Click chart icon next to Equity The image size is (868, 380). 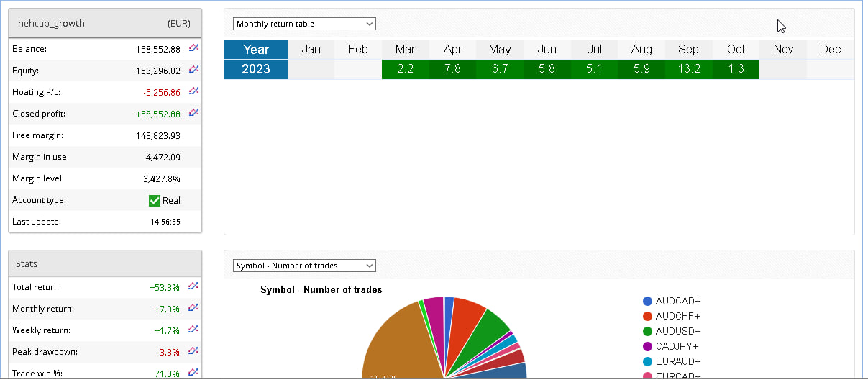(x=193, y=70)
